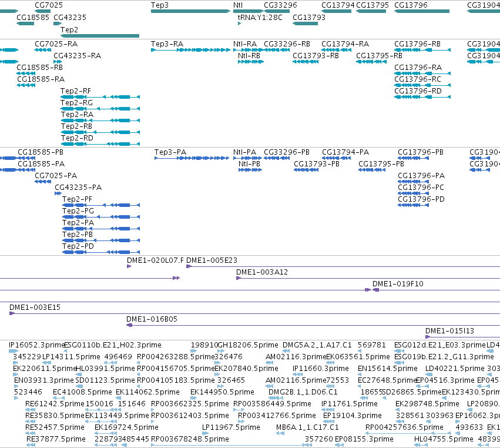The height and width of the screenshot is (448, 500).
Task: Select protein Tep2-PF
Action: [x=77, y=199]
